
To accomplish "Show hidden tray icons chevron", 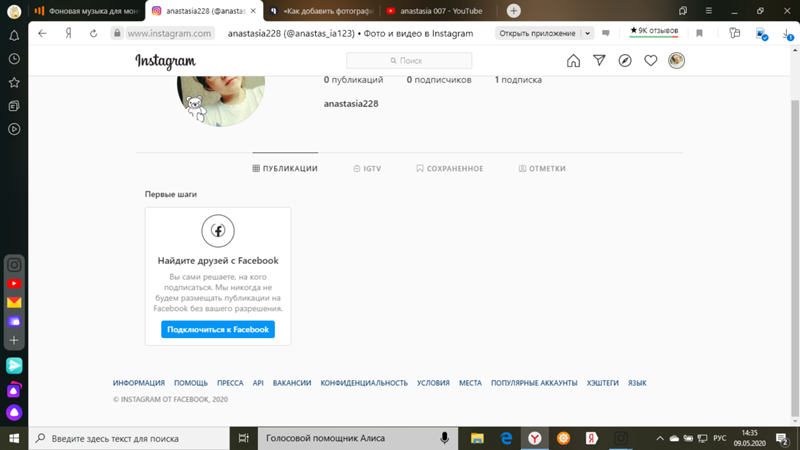I will pos(660,438).
